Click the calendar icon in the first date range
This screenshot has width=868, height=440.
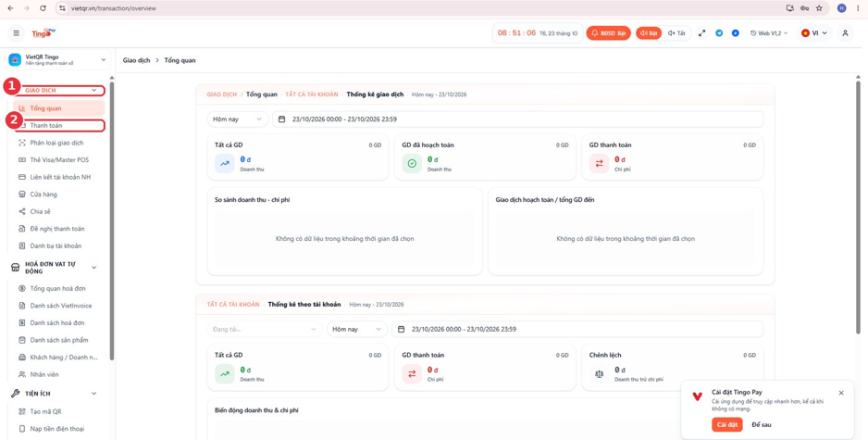click(x=281, y=119)
